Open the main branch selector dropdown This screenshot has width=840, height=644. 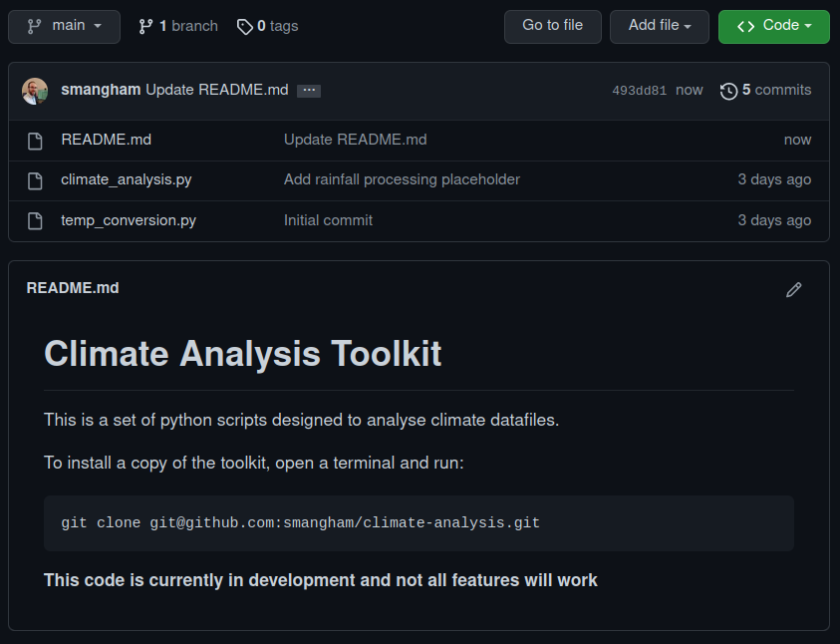[64, 26]
